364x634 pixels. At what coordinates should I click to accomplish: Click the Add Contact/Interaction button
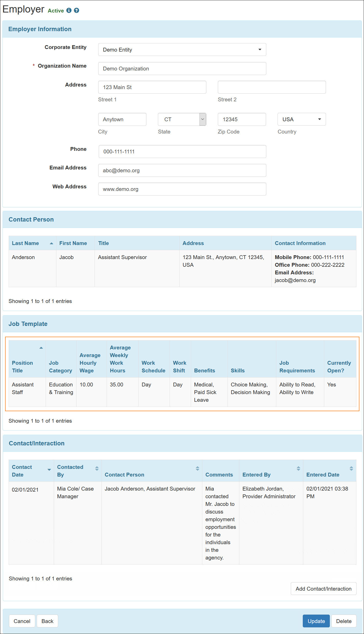click(323, 589)
